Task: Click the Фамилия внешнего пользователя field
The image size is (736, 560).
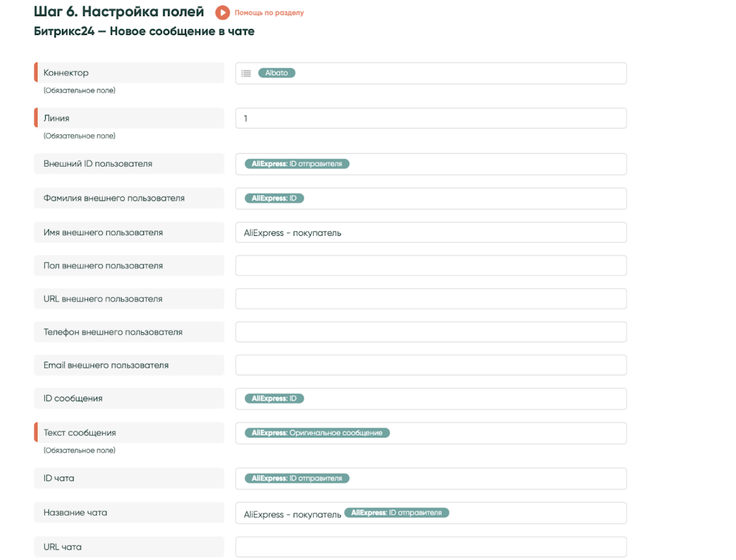Action: pyautogui.click(x=431, y=198)
